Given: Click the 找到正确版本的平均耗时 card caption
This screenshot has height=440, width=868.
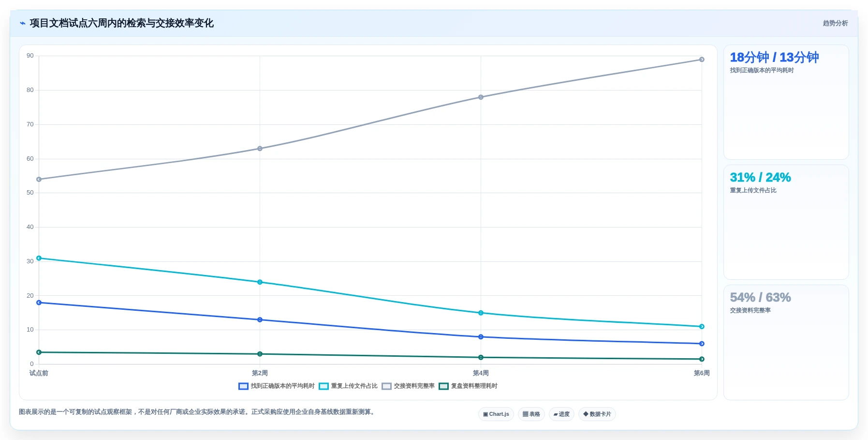Looking at the screenshot, I should (762, 70).
